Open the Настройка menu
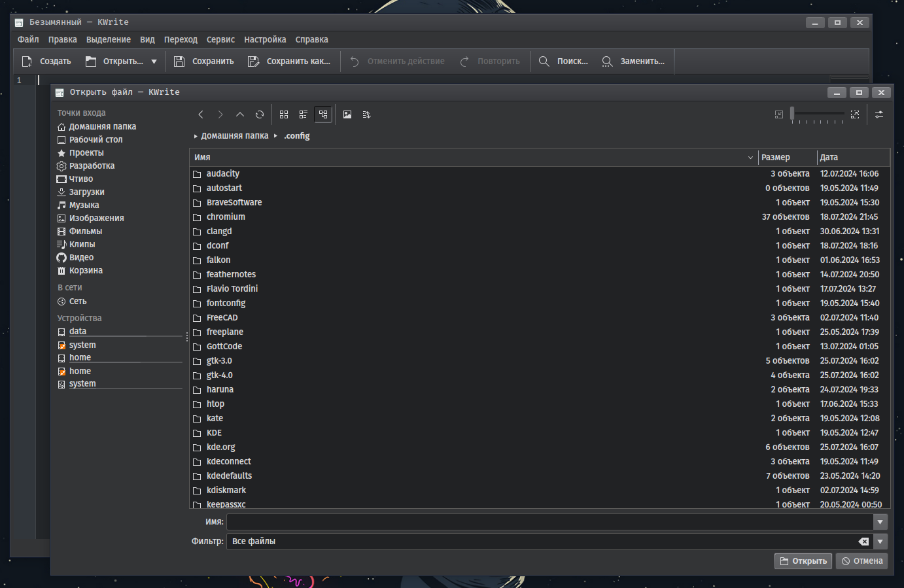The height and width of the screenshot is (588, 904). coord(265,39)
